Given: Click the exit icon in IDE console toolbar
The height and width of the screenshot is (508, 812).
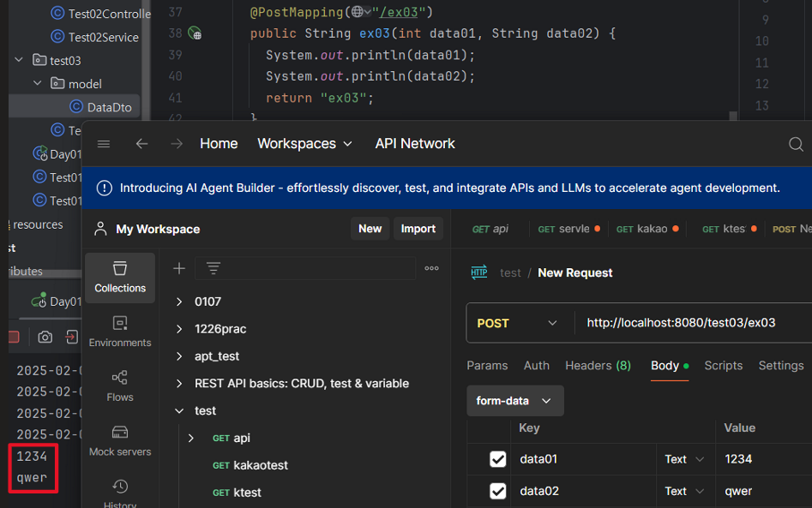Looking at the screenshot, I should (71, 338).
